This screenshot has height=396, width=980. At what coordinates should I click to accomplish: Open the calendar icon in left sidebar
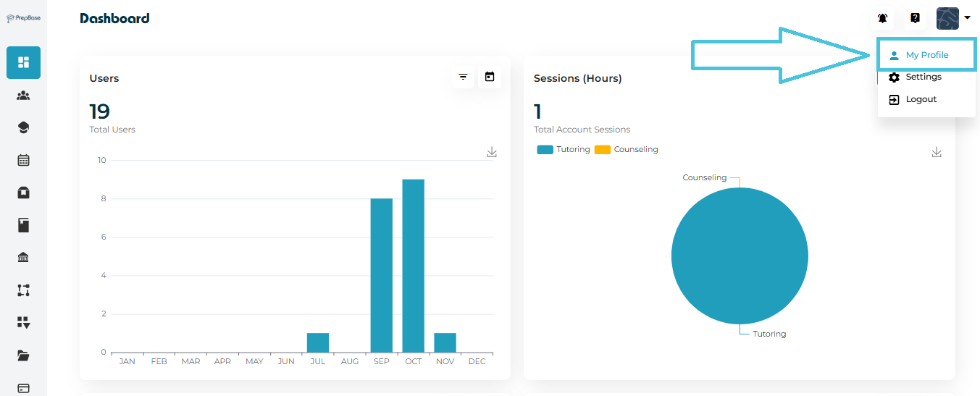point(23,160)
